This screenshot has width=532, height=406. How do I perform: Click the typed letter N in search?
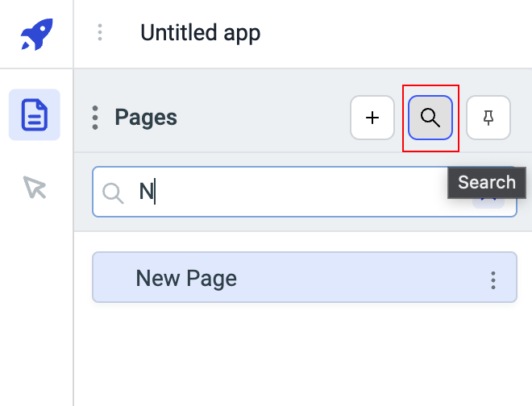pyautogui.click(x=146, y=192)
